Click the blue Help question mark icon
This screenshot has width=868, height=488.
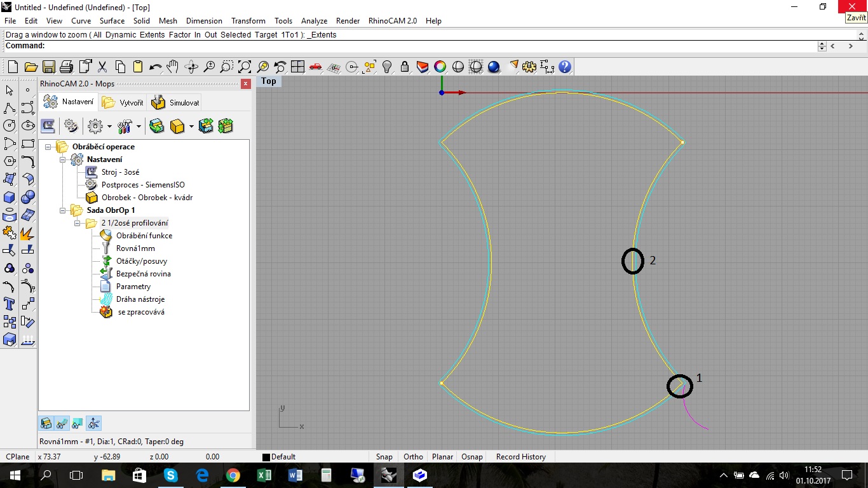click(x=564, y=67)
